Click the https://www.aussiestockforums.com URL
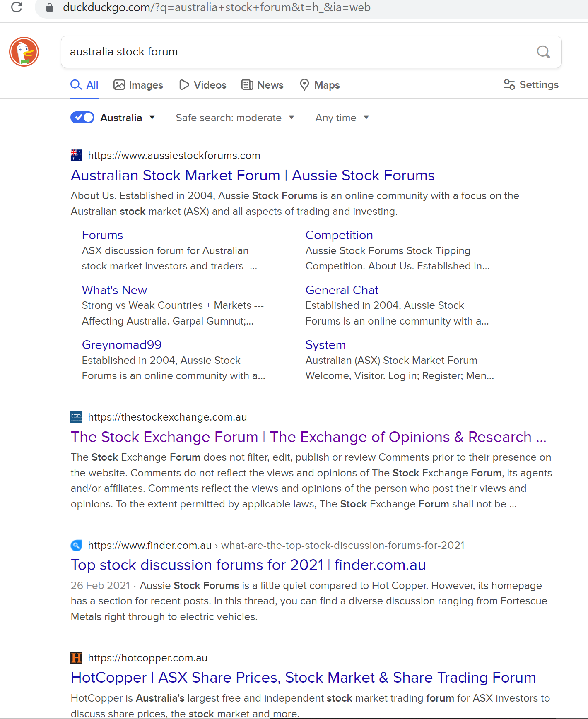Viewport: 588px width, 719px height. 174,156
